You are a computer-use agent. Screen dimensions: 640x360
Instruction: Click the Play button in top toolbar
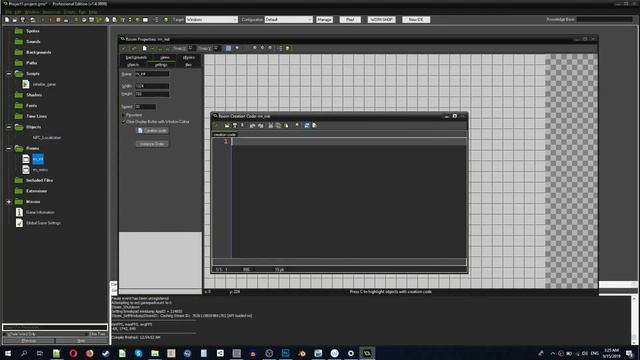tap(350, 20)
